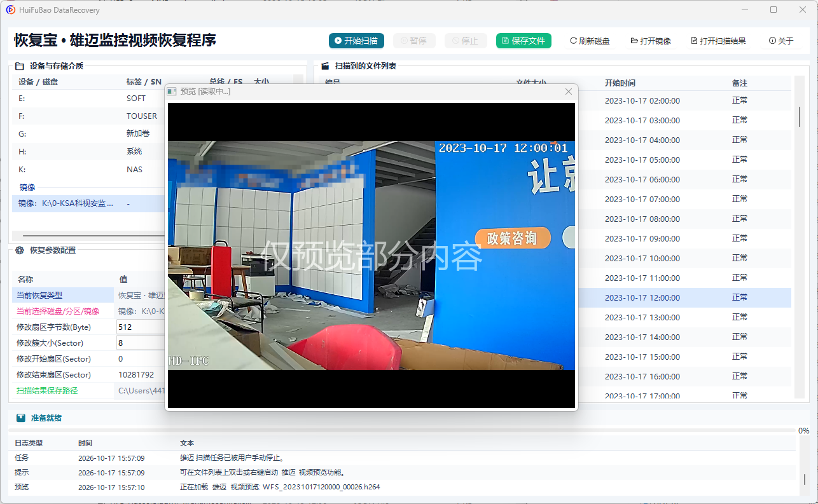The image size is (818, 504).
Task: Open the 关于 about dialog
Action: pyautogui.click(x=782, y=41)
